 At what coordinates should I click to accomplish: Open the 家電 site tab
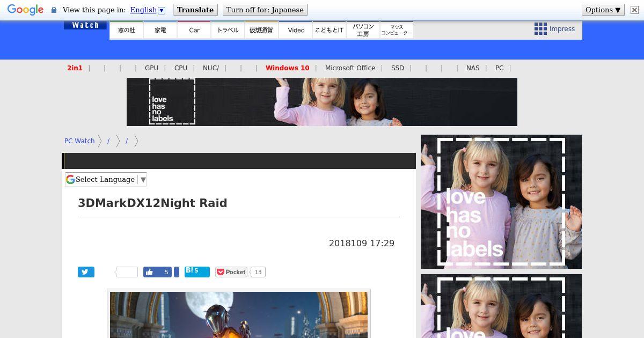click(160, 30)
